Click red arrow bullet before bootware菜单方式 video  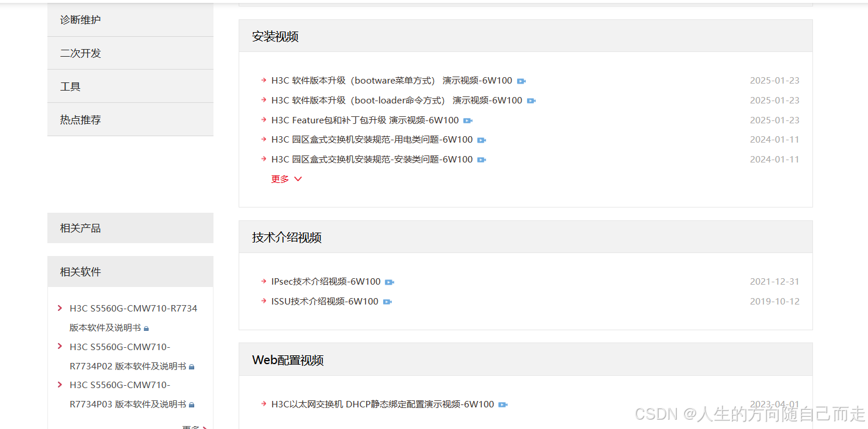tap(264, 81)
